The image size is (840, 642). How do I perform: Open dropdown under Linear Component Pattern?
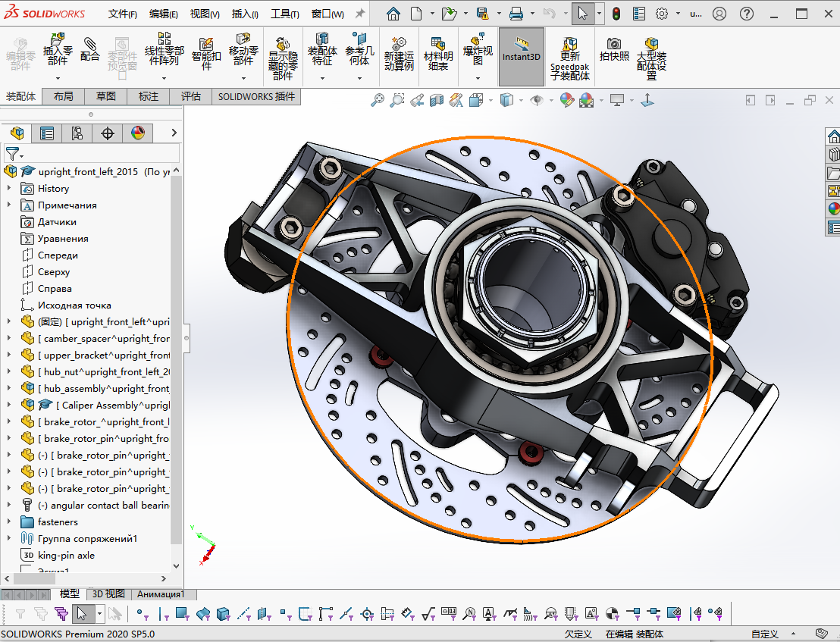coord(164,78)
